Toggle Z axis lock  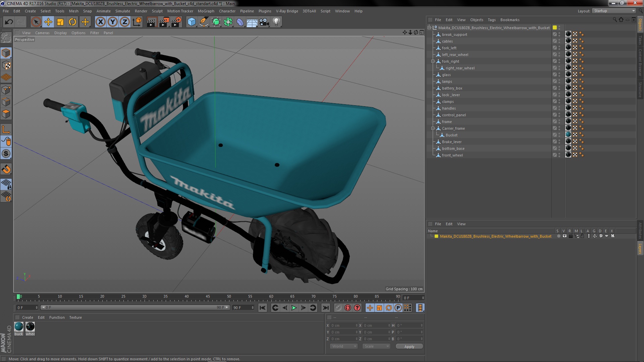(x=125, y=22)
